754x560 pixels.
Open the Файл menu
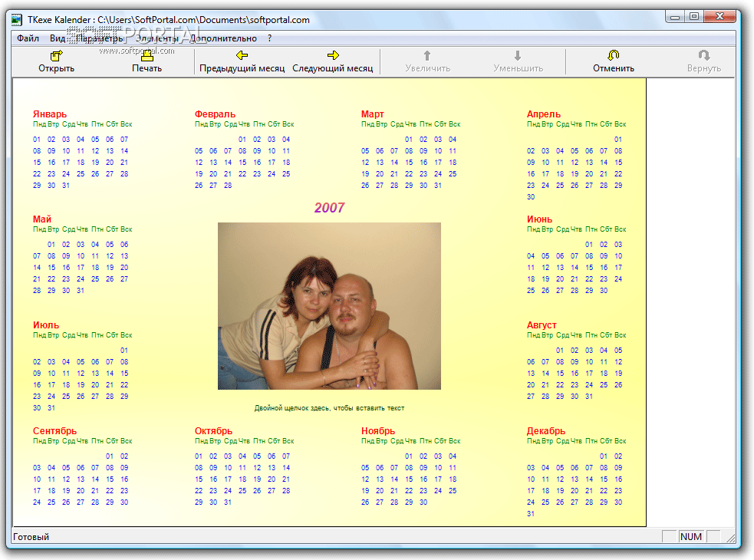[x=28, y=38]
